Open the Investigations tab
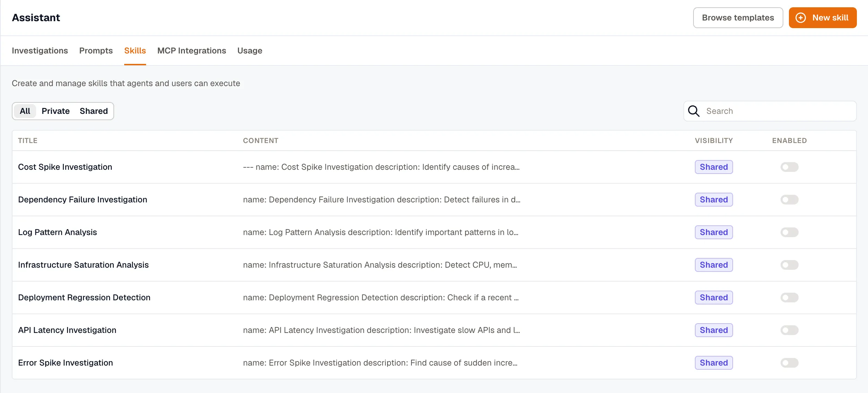Image resolution: width=868 pixels, height=393 pixels. (40, 51)
